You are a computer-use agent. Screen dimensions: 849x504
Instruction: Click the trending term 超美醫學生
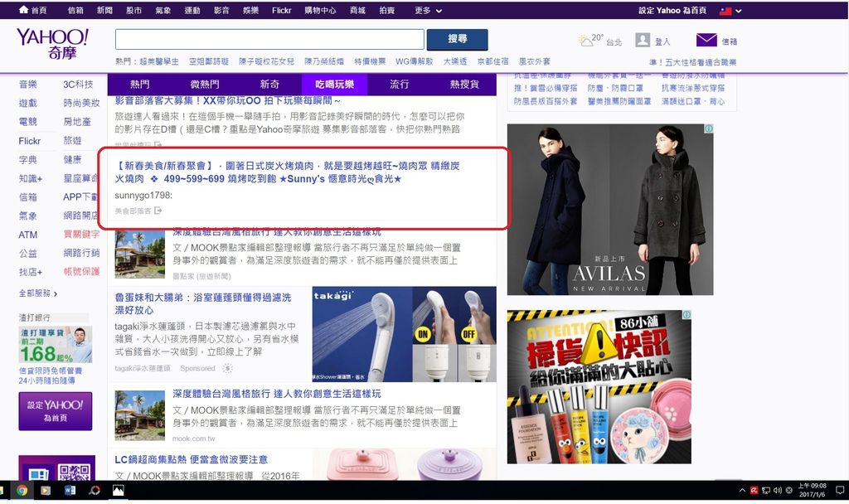coord(159,61)
